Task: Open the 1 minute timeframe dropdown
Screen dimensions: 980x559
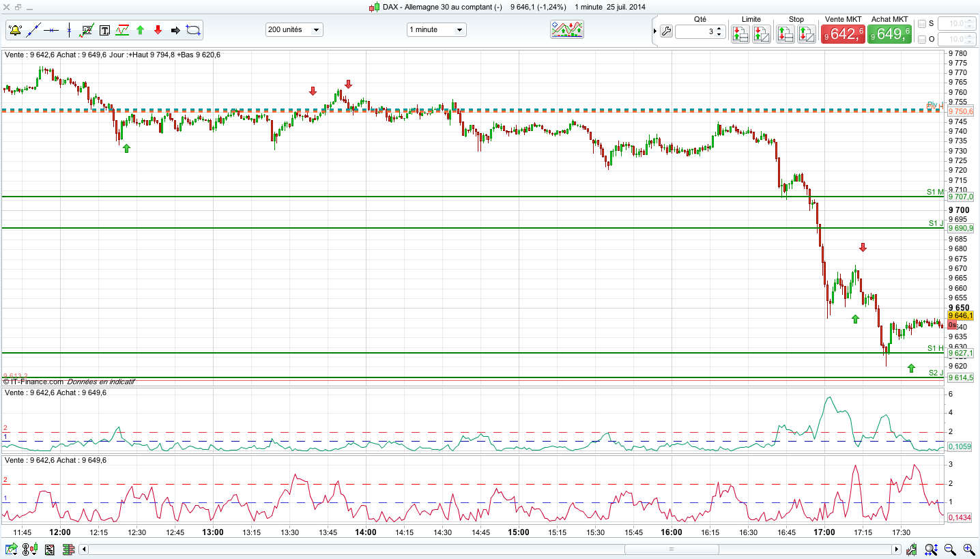Action: click(x=436, y=30)
